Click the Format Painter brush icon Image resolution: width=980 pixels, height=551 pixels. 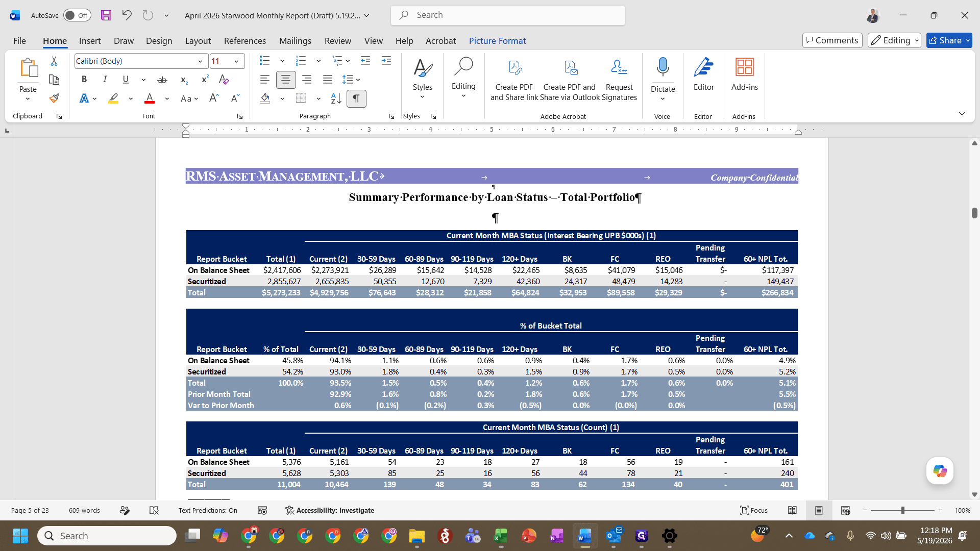tap(54, 98)
